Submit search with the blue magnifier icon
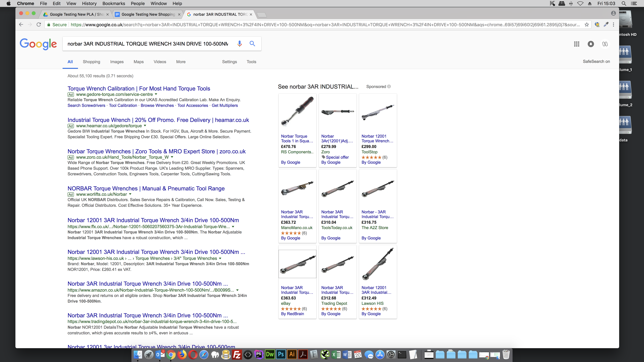The height and width of the screenshot is (362, 644). point(252,44)
